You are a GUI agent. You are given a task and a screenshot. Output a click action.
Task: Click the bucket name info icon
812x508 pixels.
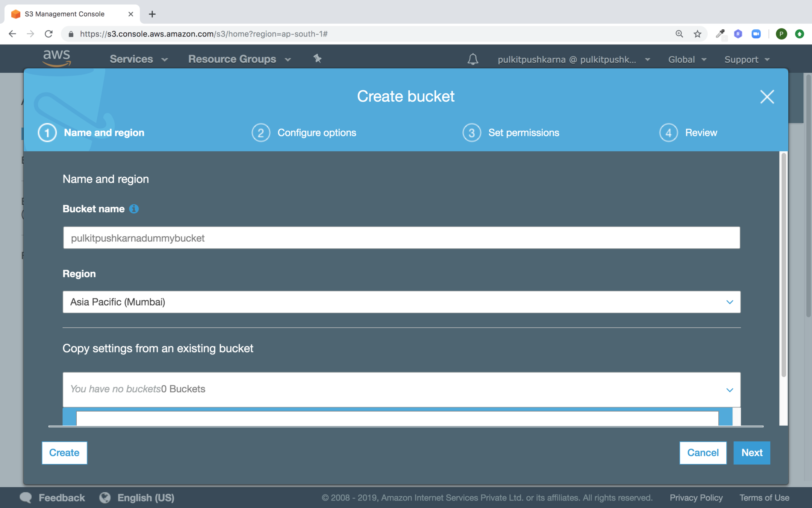(134, 209)
